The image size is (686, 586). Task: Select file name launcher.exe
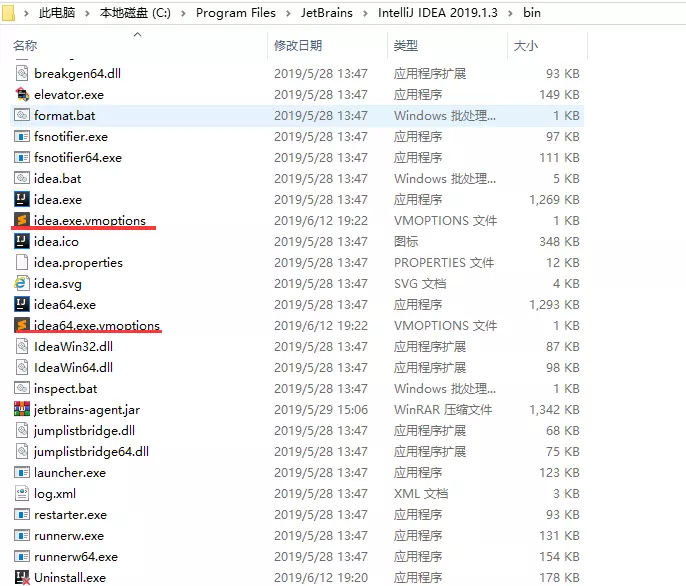tap(70, 472)
